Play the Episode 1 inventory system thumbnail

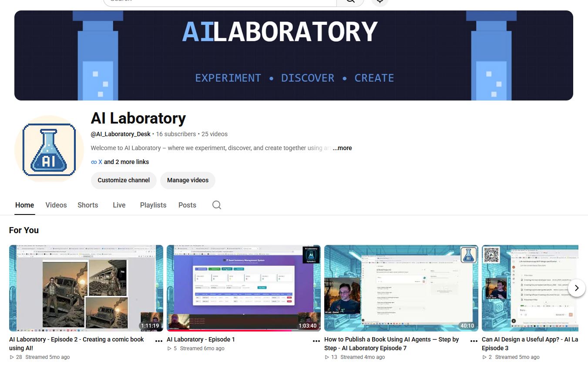[244, 288]
